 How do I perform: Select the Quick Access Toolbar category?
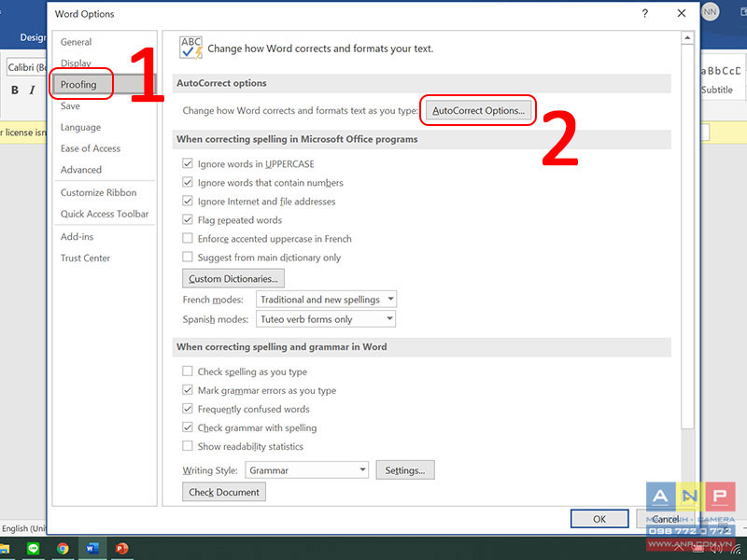pos(105,214)
